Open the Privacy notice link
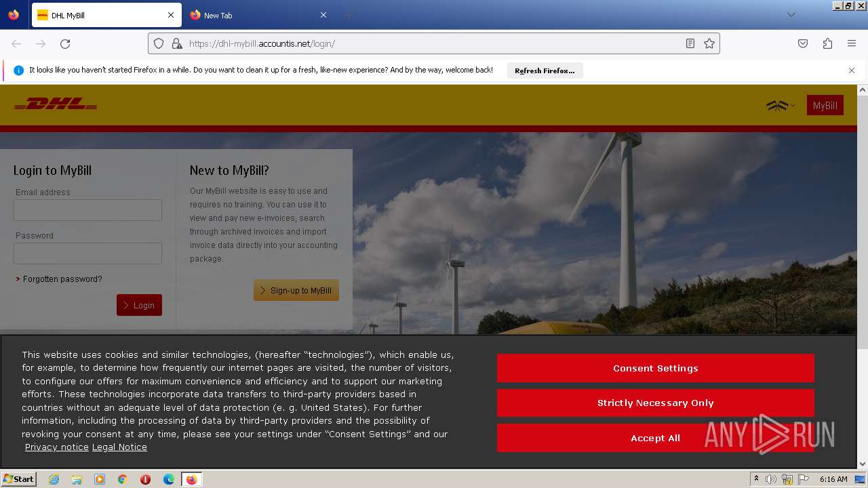868x488 pixels. click(x=57, y=447)
